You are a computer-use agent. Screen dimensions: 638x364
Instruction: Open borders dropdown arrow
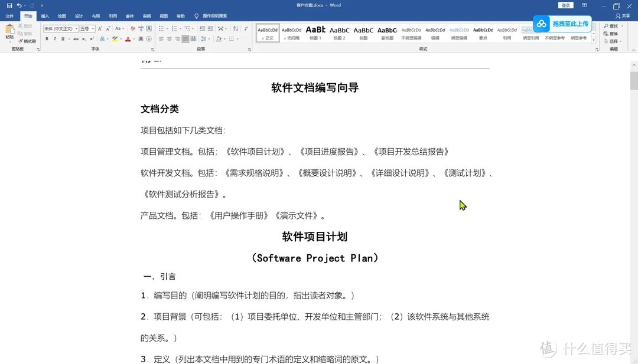(237, 39)
